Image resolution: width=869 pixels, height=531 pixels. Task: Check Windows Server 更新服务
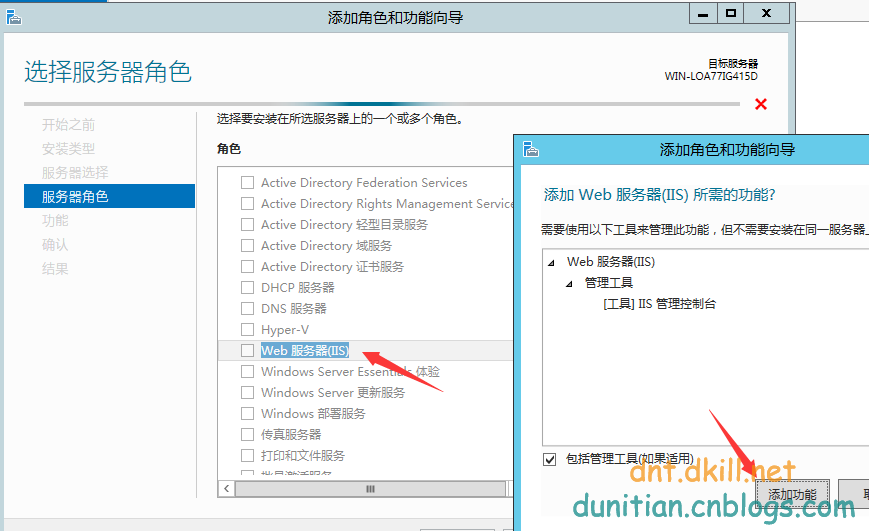coord(248,392)
